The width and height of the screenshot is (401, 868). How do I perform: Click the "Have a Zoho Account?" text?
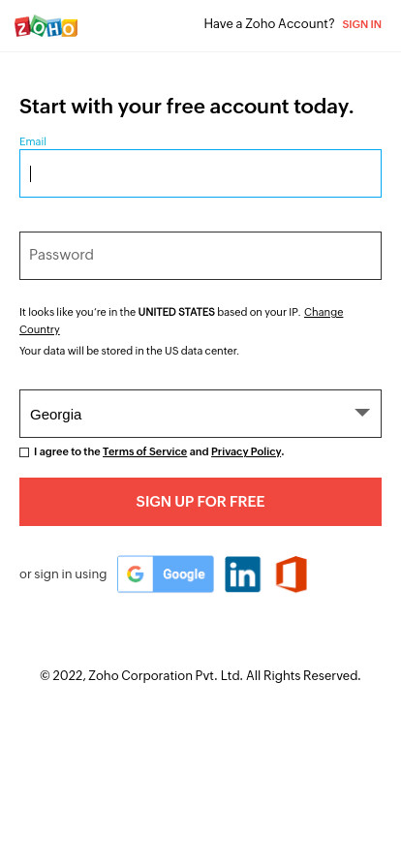[x=269, y=24]
